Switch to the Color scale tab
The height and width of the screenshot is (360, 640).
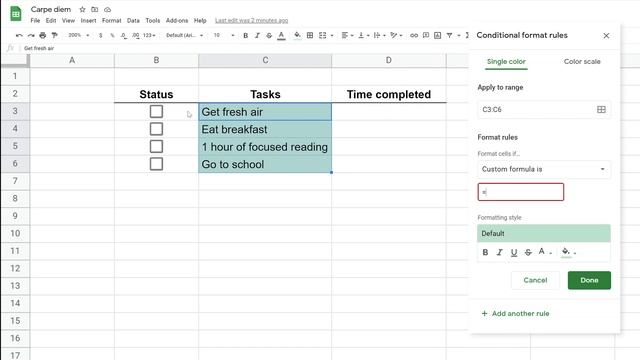coord(582,62)
